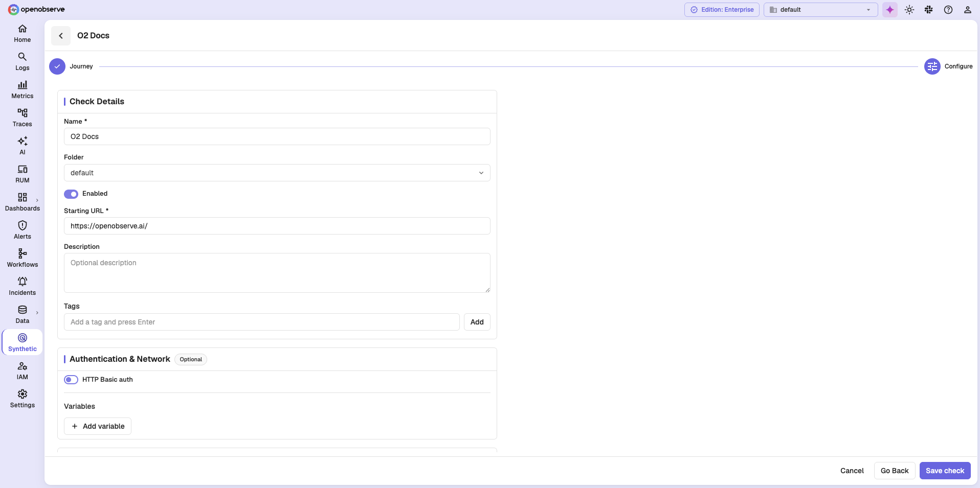
Task: Click the Description text area
Action: click(x=277, y=273)
